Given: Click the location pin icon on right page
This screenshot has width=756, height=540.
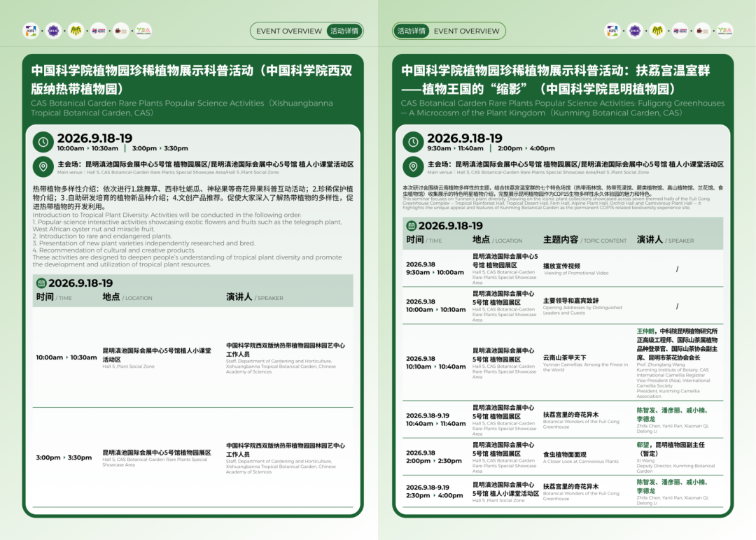Looking at the screenshot, I should [x=413, y=166].
